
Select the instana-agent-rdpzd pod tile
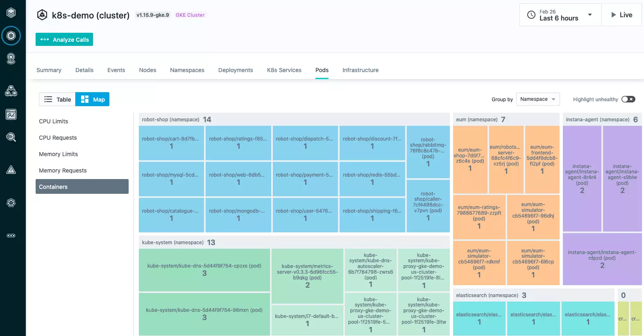point(602,259)
